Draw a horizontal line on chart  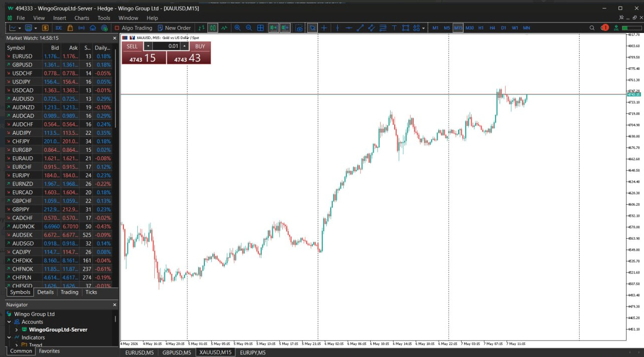coord(349,28)
